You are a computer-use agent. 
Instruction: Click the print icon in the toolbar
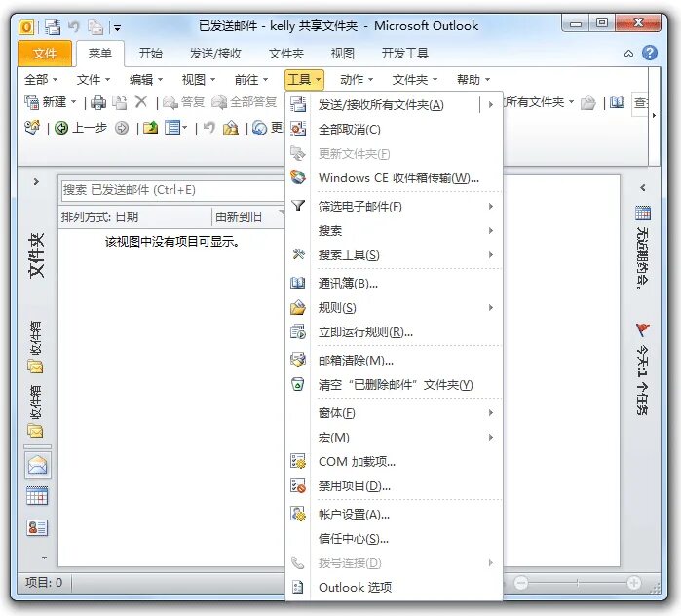pos(98,102)
